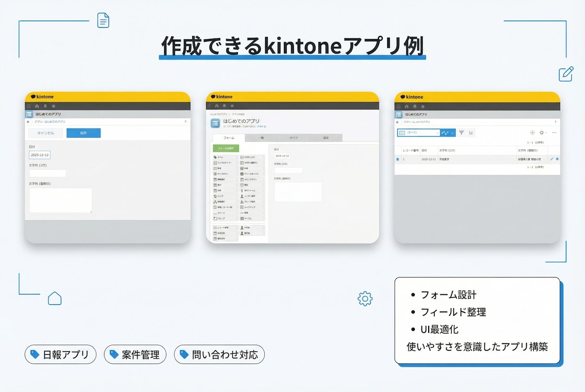Select ユーザー選択 field in form palette

[252, 196]
